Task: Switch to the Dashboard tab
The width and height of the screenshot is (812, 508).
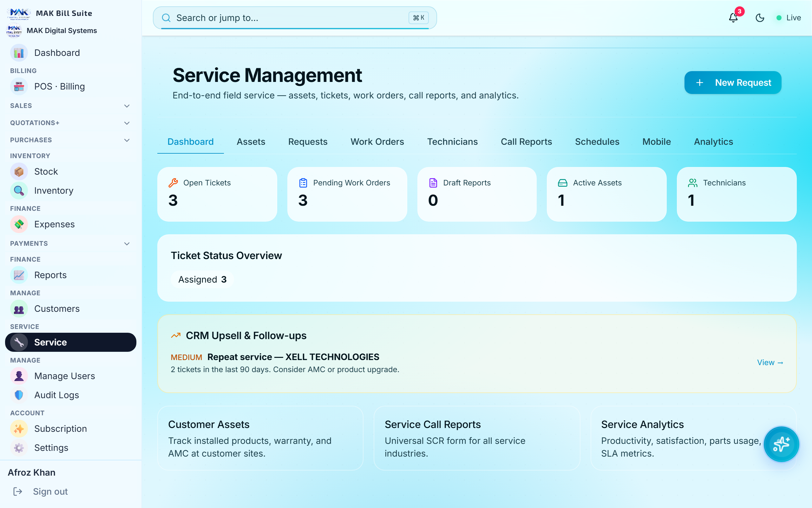Action: click(190, 142)
